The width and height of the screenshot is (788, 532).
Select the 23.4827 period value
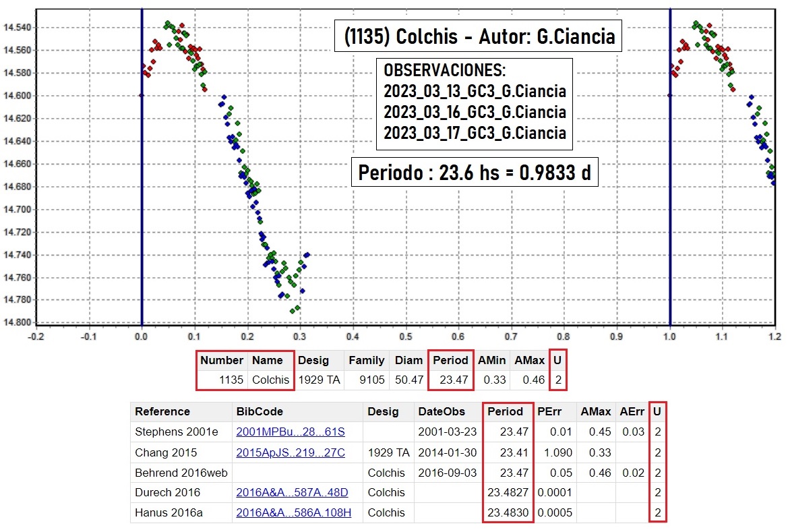(508, 492)
